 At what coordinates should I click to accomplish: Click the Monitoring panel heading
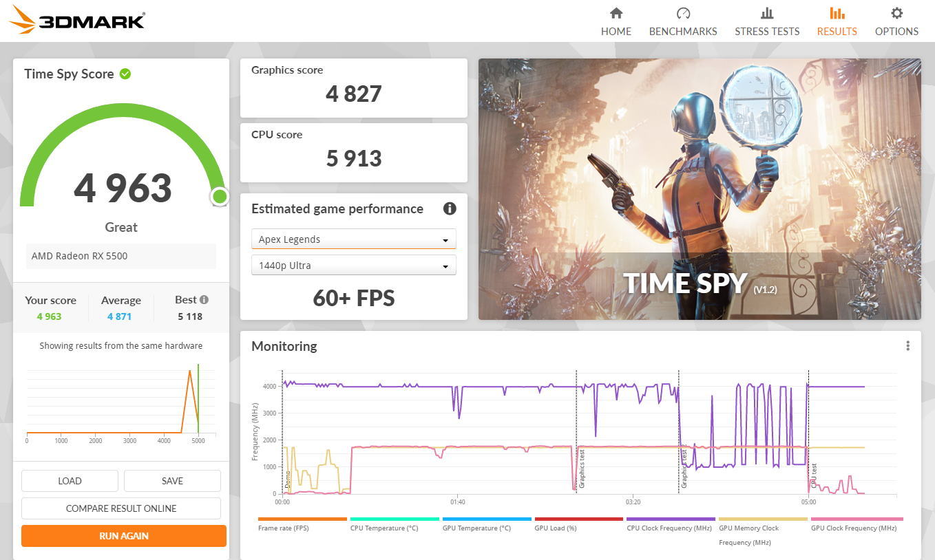pos(284,346)
